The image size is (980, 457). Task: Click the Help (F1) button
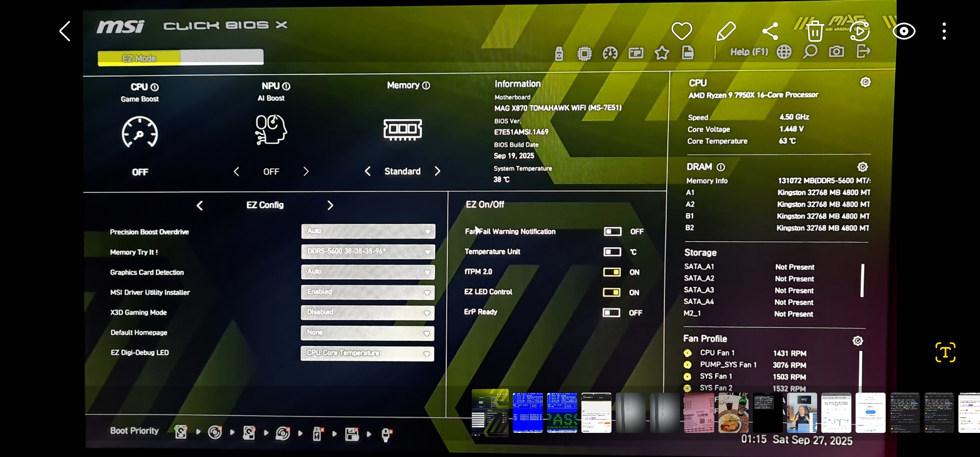[x=749, y=52]
